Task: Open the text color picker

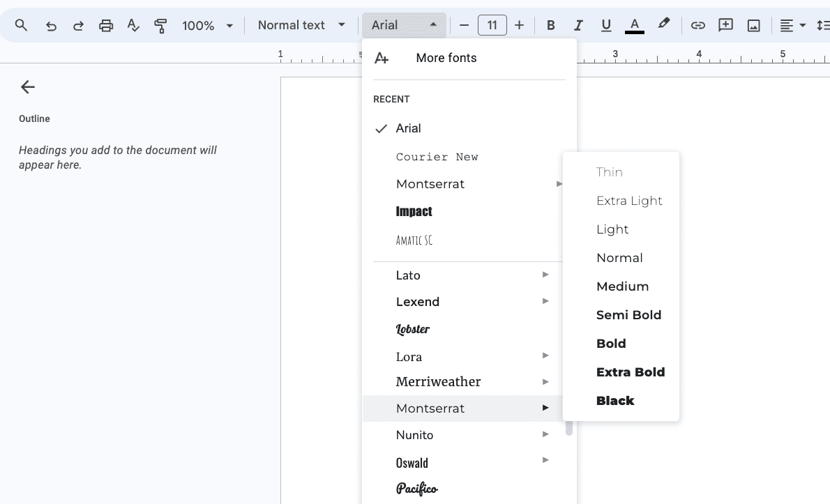Action: pos(634,26)
